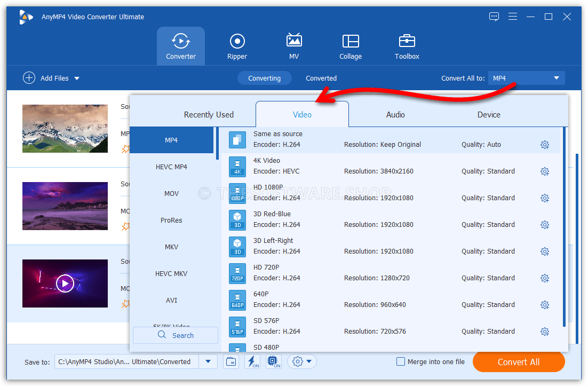Switch to the Recently Used tab

(x=209, y=114)
